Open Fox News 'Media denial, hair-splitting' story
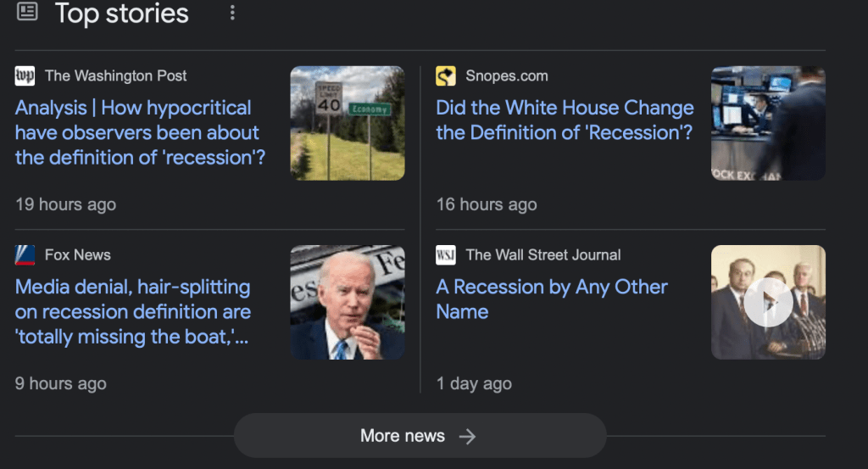 (x=132, y=311)
